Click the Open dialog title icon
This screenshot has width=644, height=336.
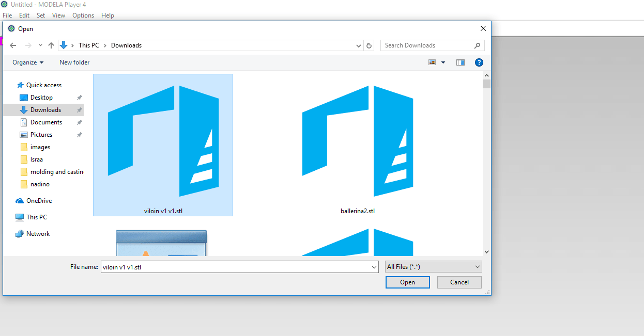11,29
